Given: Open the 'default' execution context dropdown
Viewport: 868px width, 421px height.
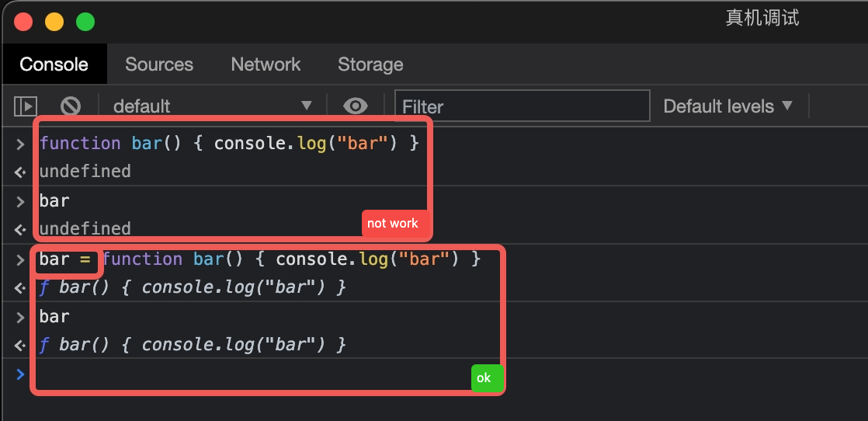Looking at the screenshot, I should (212, 106).
